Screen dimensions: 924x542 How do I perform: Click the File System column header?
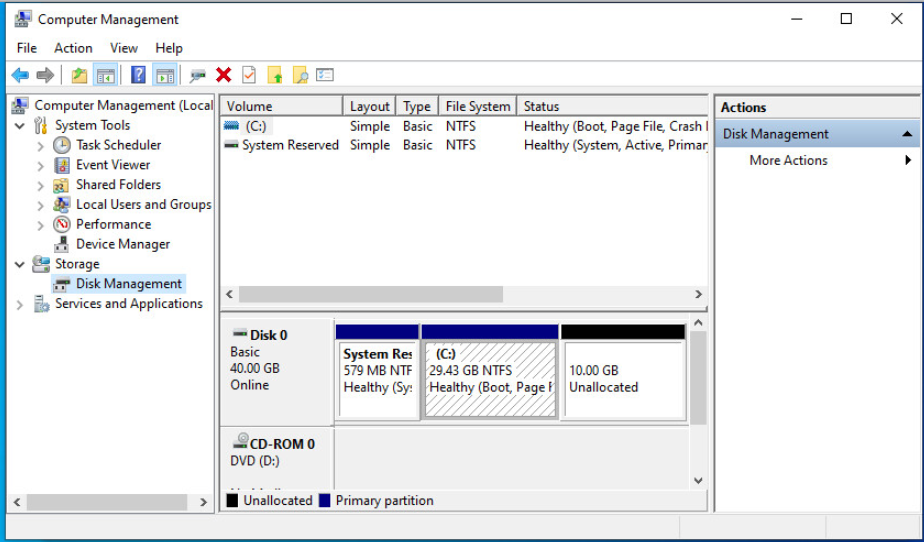click(477, 106)
